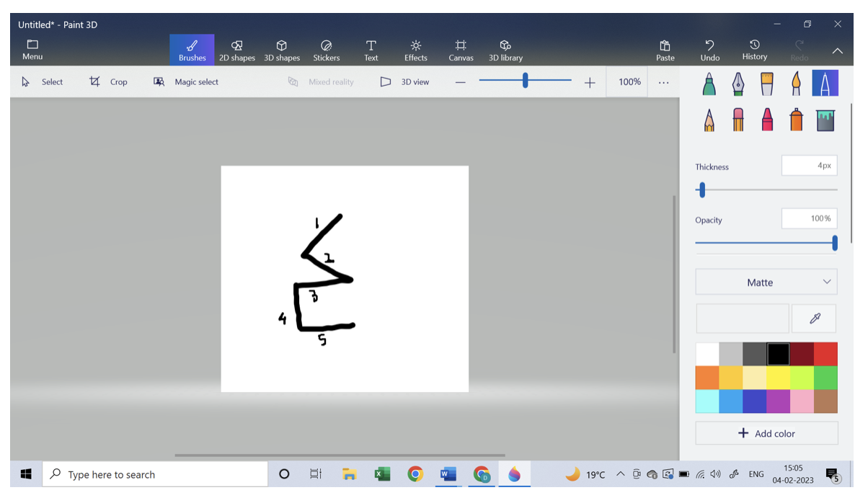Switch to the Stickers tab
868x503 pixels.
coord(326,50)
